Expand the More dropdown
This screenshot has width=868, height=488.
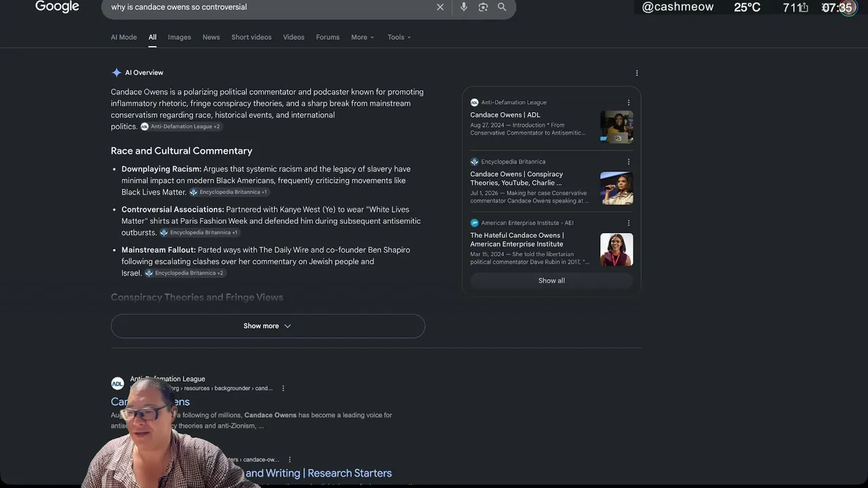pos(362,37)
